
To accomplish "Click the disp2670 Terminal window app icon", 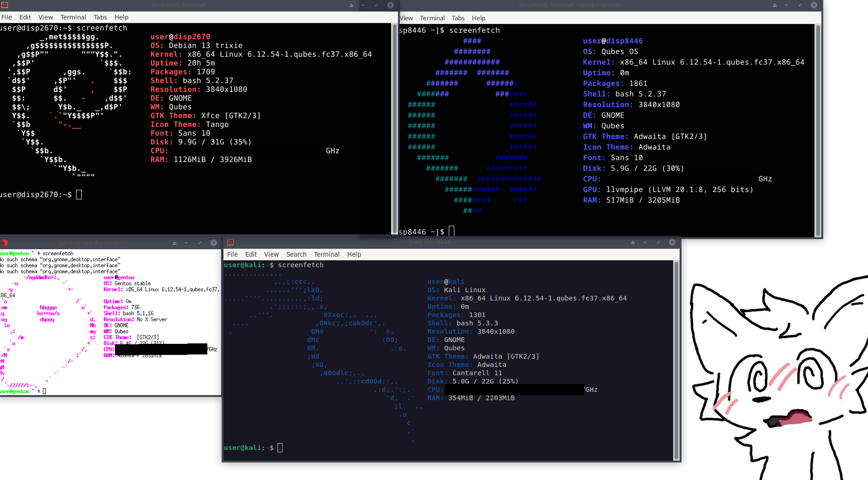I will tap(5, 5).
